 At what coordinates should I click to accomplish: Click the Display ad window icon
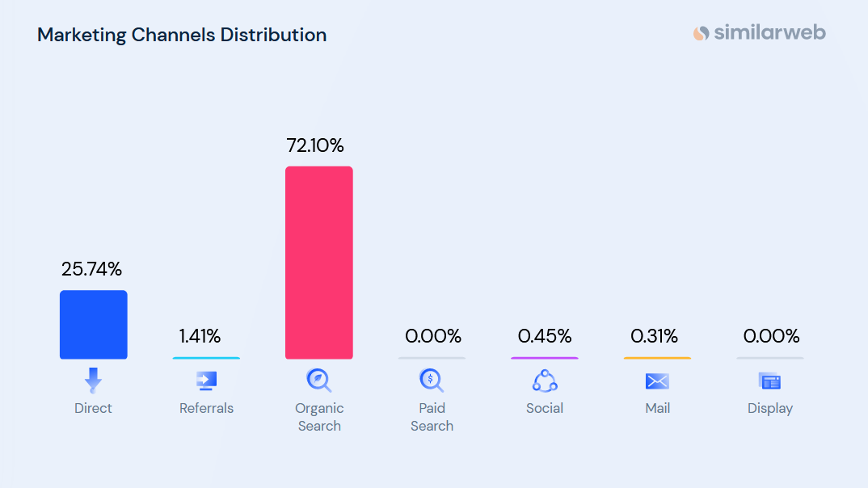tap(769, 381)
